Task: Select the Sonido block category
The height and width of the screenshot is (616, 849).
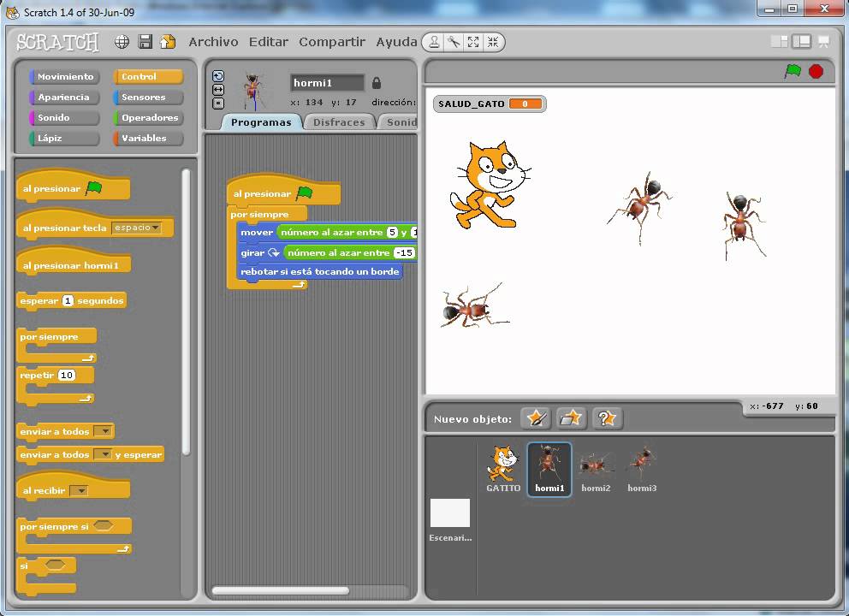Action: [x=64, y=117]
